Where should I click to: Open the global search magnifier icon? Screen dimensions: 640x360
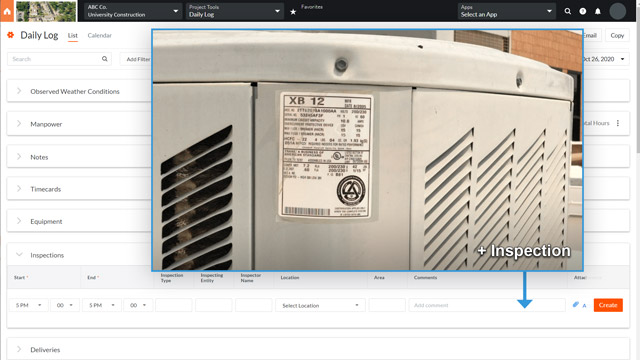pyautogui.click(x=568, y=11)
